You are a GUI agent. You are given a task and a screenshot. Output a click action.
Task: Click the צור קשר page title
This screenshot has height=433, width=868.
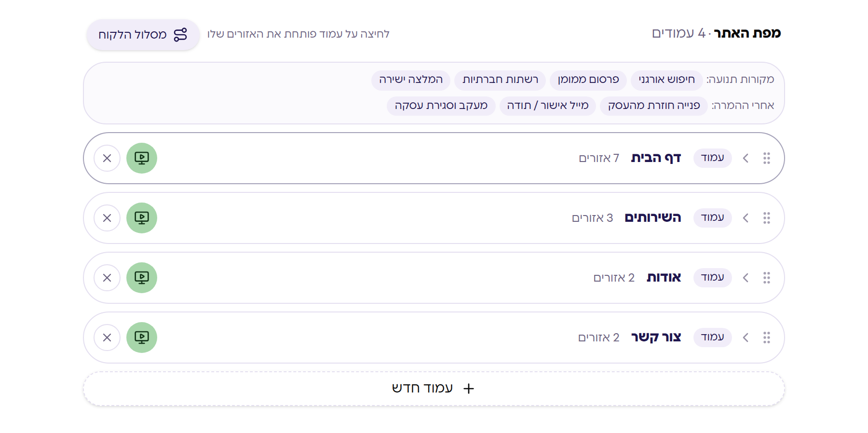click(x=656, y=338)
